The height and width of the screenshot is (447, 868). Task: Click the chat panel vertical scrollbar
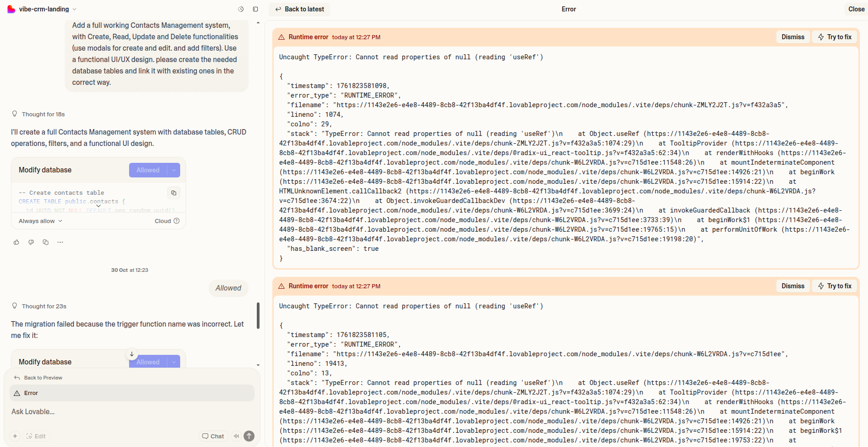tap(258, 315)
